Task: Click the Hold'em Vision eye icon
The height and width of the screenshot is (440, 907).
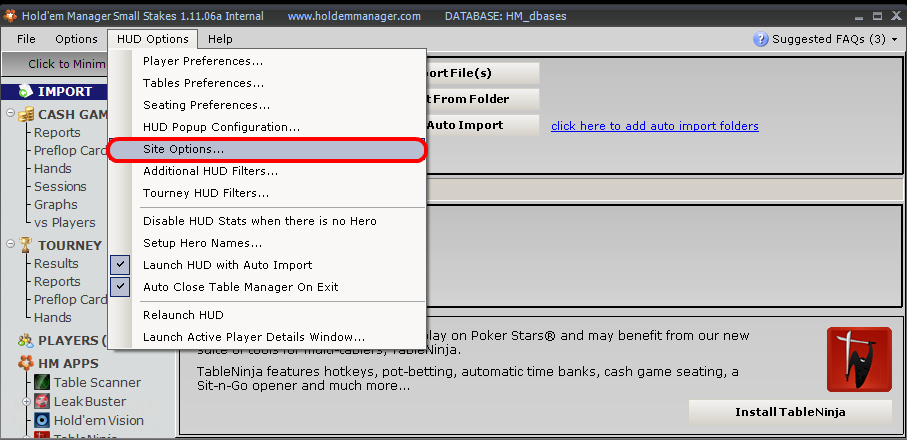Action: [x=42, y=420]
